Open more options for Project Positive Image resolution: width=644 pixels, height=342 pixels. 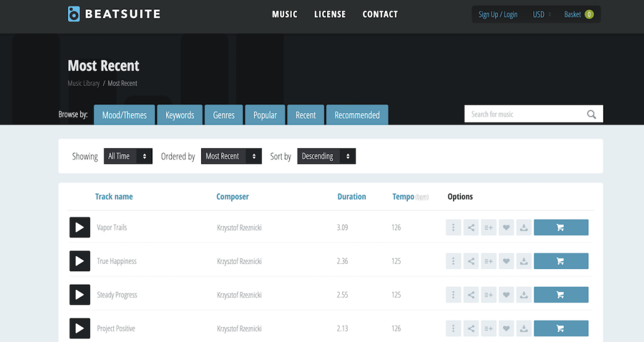pyautogui.click(x=453, y=328)
